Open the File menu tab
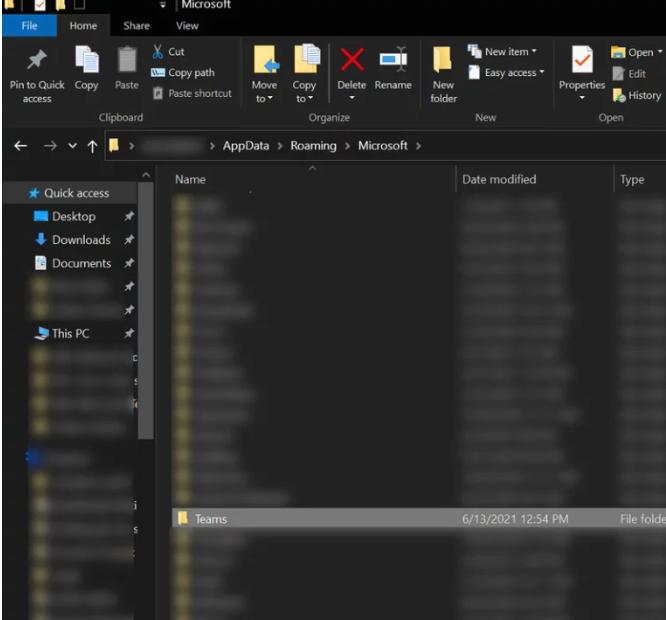The width and height of the screenshot is (666, 620). pos(29,26)
